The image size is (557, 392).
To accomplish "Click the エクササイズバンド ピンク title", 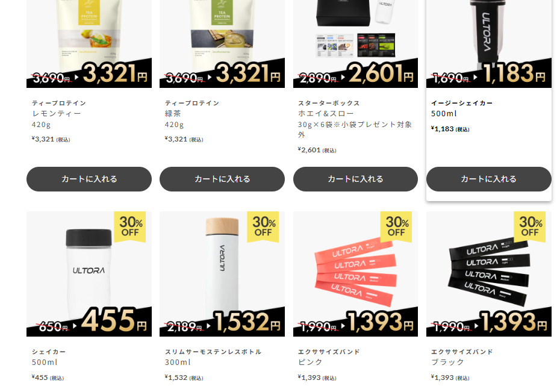I will [x=329, y=357].
